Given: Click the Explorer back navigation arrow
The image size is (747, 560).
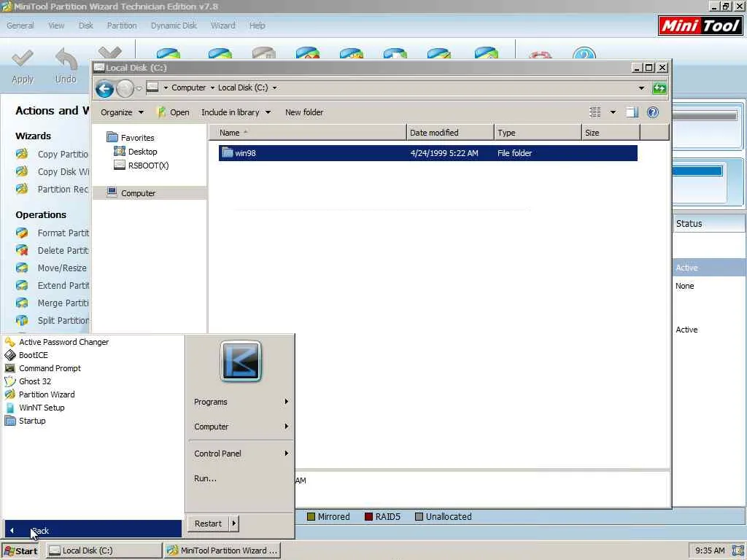Looking at the screenshot, I should coord(104,88).
